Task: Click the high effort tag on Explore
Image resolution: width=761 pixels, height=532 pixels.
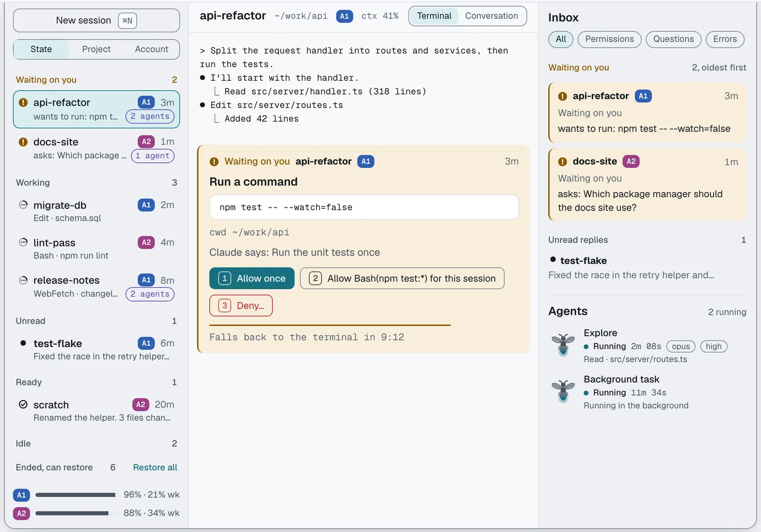Action: (713, 347)
